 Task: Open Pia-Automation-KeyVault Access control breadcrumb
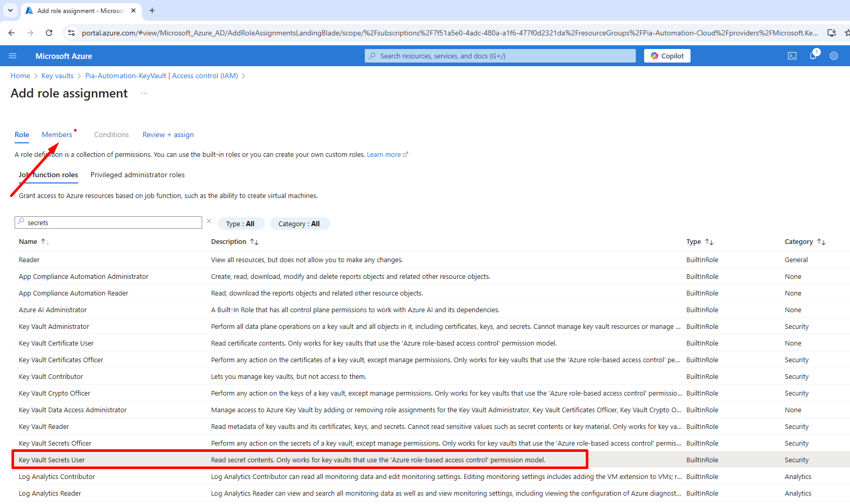pyautogui.click(x=162, y=76)
